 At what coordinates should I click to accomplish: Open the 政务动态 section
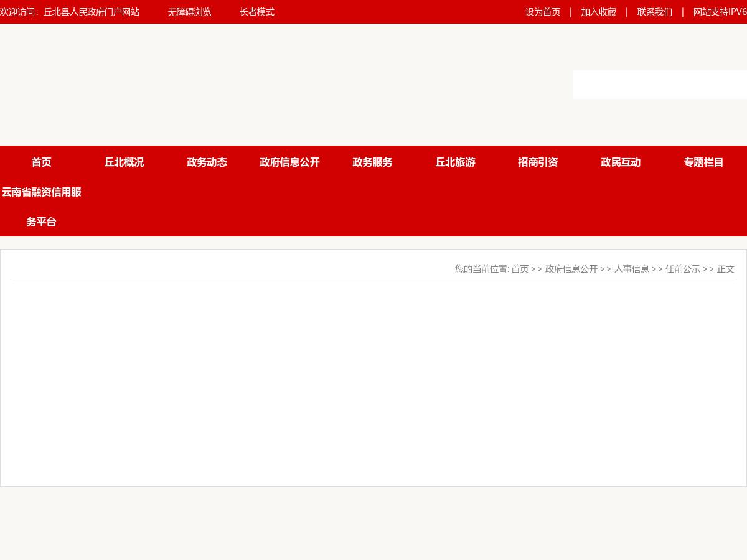[207, 162]
